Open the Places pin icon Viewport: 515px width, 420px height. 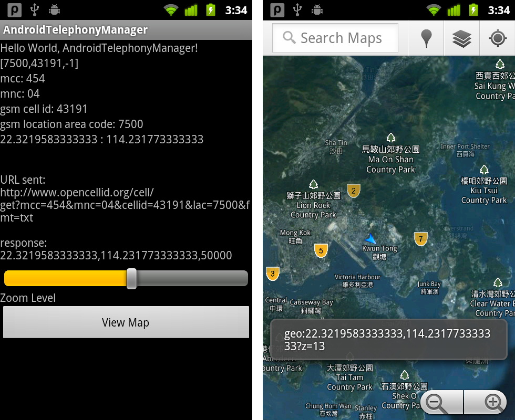pyautogui.click(x=426, y=38)
